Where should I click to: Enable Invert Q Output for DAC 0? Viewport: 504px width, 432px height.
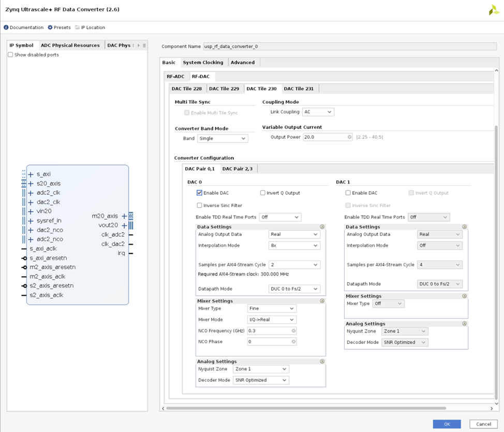tap(262, 193)
